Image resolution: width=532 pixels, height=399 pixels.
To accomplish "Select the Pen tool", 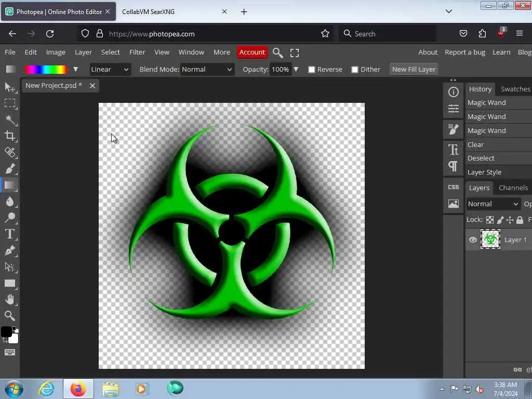I will click(x=10, y=250).
